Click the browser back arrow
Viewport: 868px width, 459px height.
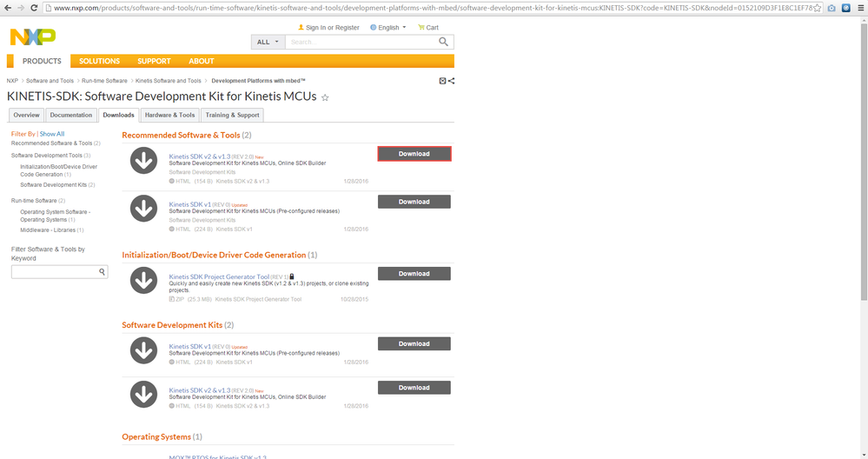click(x=8, y=8)
